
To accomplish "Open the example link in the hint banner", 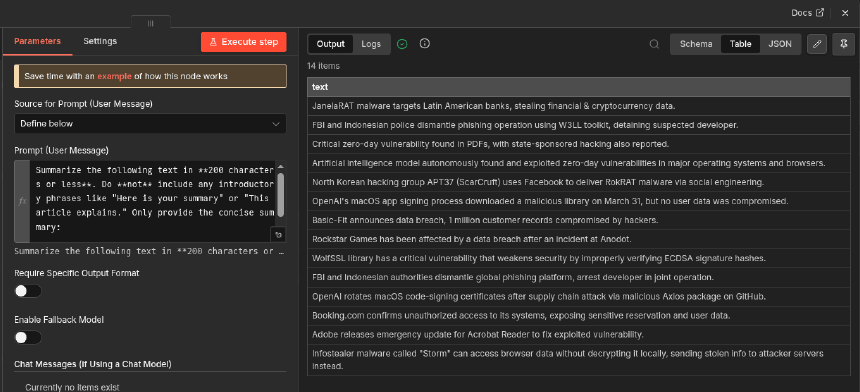I will [114, 76].
